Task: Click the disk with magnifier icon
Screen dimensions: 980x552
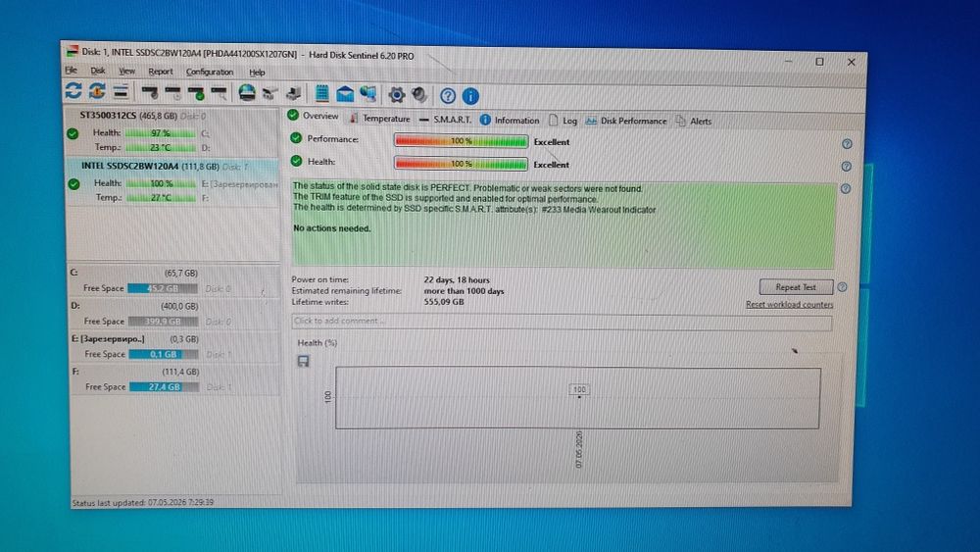Action: [x=220, y=94]
